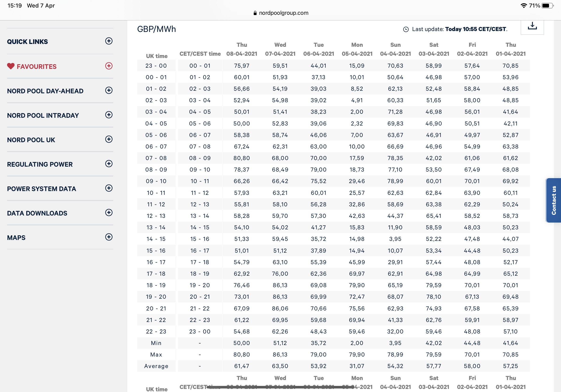This screenshot has width=561, height=392.
Task: Select the Thu 08-04-2021 column header
Action: tap(242, 49)
